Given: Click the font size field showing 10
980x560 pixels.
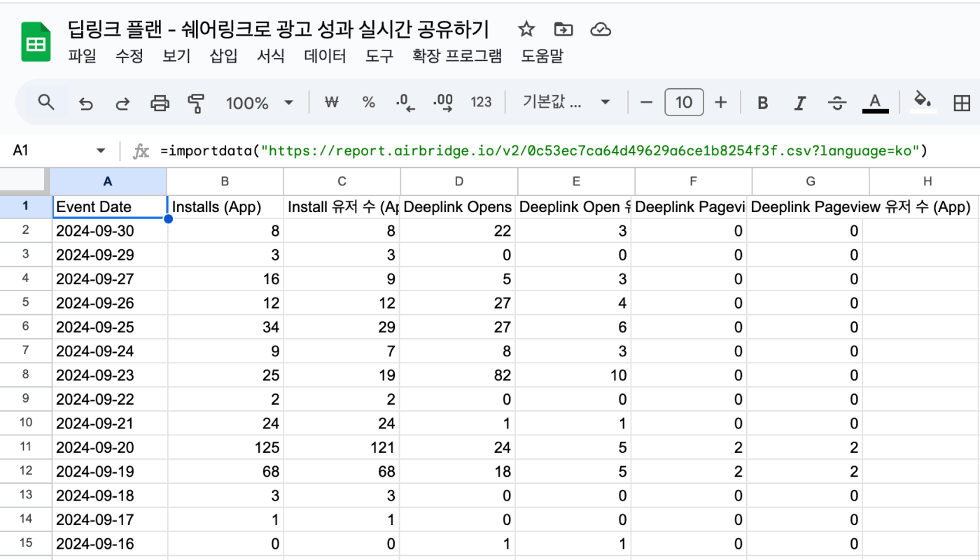Looking at the screenshot, I should click(x=684, y=103).
